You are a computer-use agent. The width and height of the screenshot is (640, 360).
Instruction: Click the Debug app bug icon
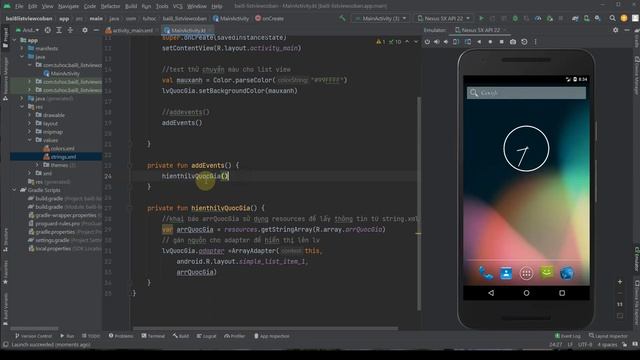515,18
